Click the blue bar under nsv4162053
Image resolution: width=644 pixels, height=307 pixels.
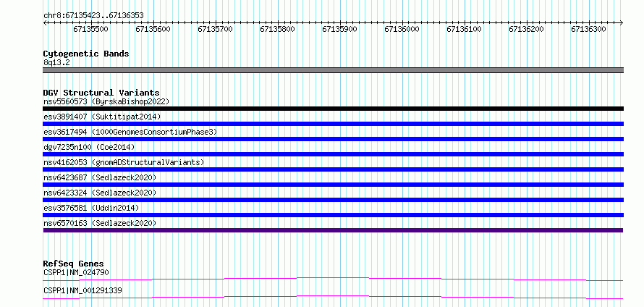click(x=333, y=169)
